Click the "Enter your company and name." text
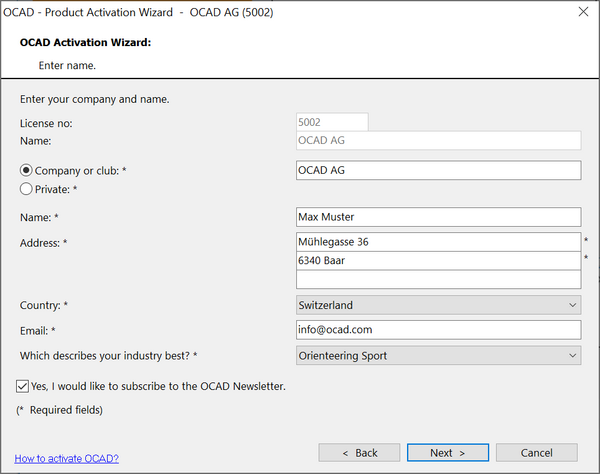This screenshot has width=600, height=474. point(95,99)
